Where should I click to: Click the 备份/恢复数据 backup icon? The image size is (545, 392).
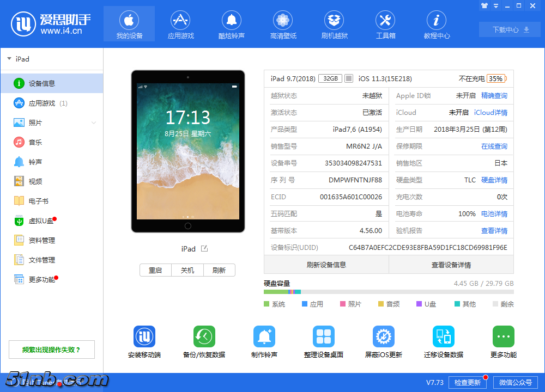204,336
